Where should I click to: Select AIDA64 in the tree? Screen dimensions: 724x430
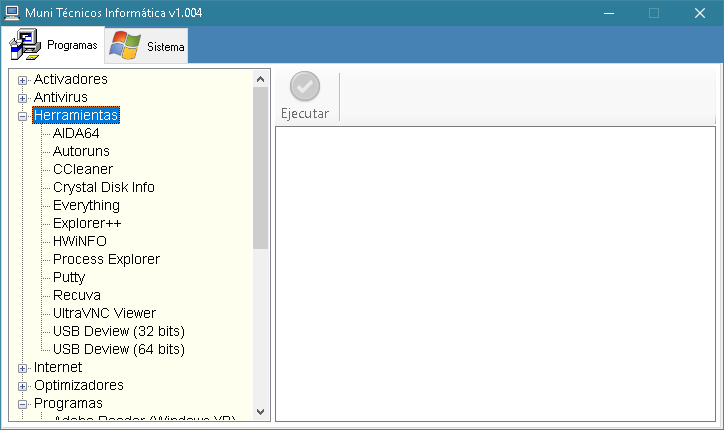click(x=76, y=133)
